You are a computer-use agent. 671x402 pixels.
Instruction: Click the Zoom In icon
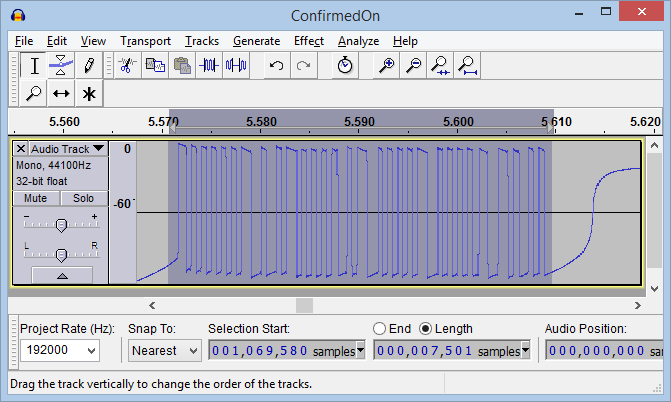click(x=386, y=66)
